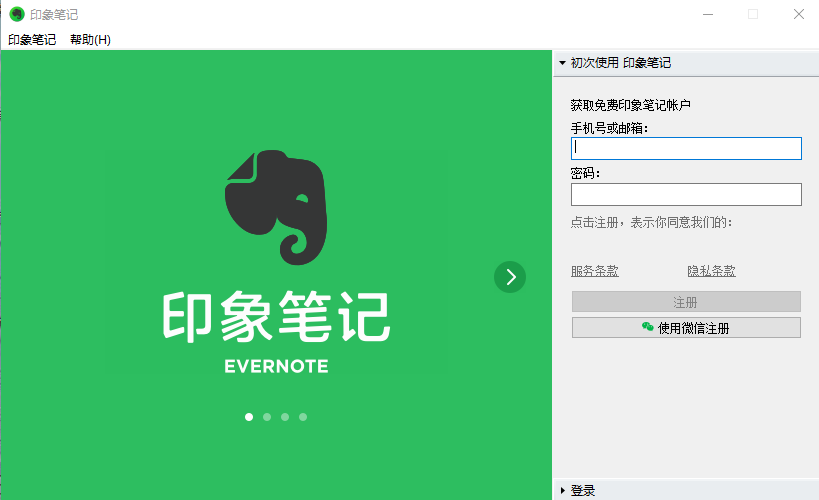Open the 隐私条款 link
819x500 pixels.
[711, 271]
